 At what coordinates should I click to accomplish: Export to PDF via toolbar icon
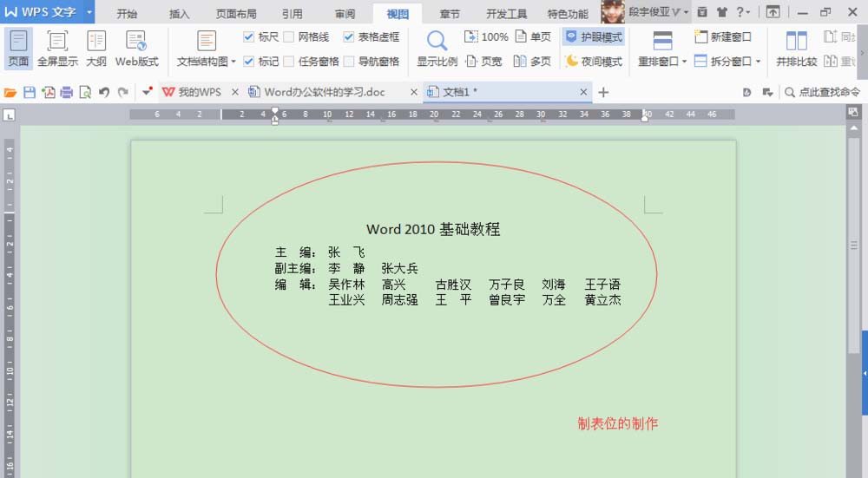point(48,93)
